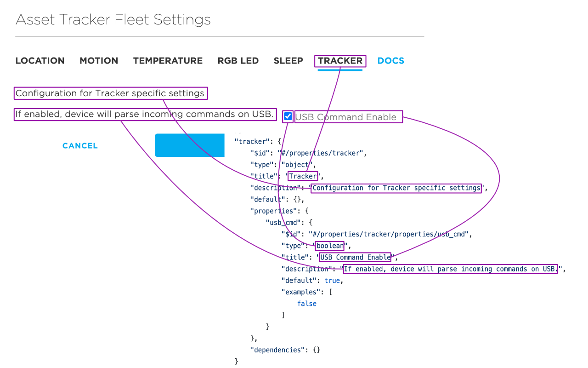Click the JSON example value "false"
Viewport: 588px width, 368px height.
(x=307, y=304)
